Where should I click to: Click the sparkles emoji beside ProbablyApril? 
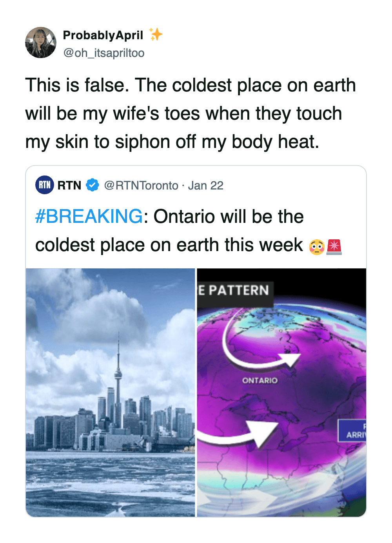[156, 35]
